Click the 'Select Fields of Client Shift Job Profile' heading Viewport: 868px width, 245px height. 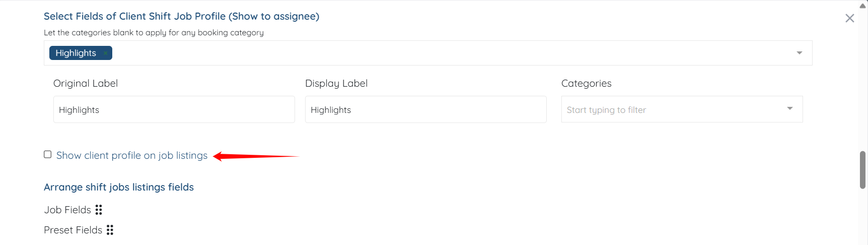(x=181, y=16)
